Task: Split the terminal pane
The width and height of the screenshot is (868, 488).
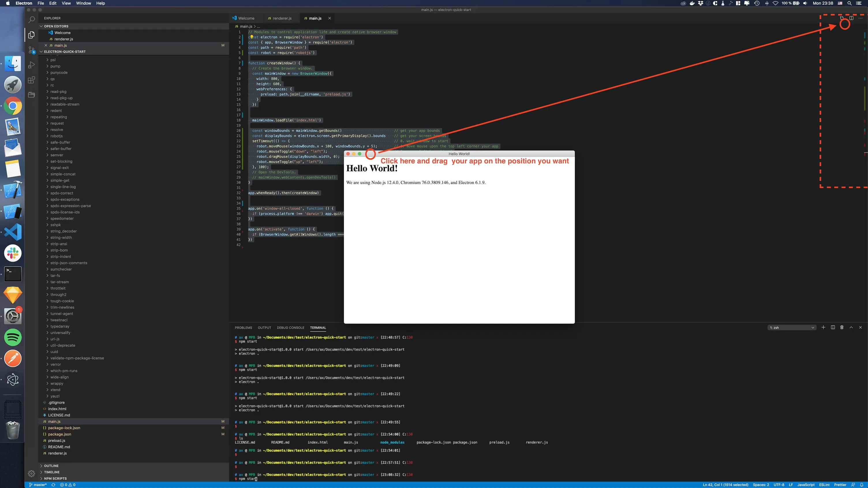Action: coord(833,327)
